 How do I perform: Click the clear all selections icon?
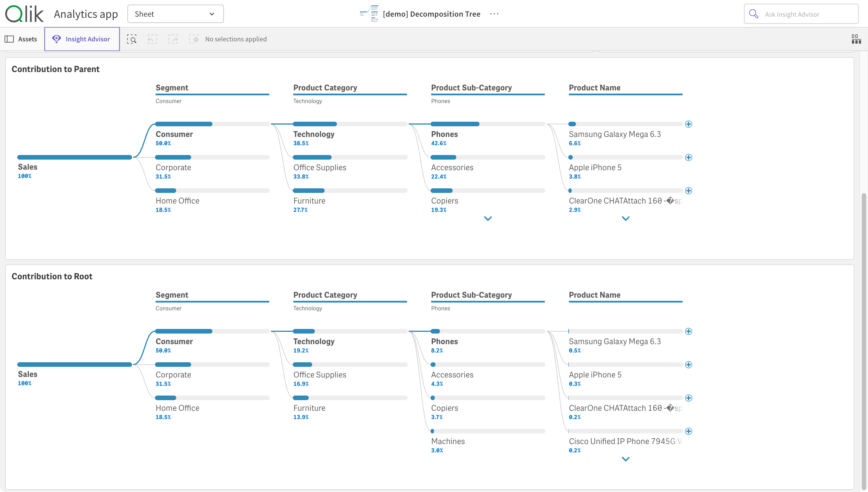pos(193,39)
